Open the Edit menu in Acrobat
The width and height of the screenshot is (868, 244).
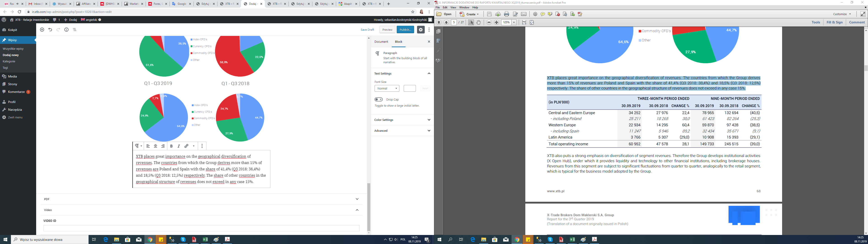pyautogui.click(x=445, y=7)
